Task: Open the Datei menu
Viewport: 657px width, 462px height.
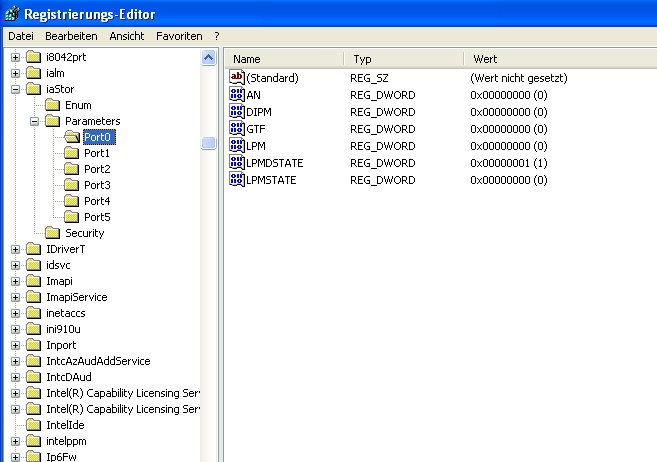Action: pos(21,36)
